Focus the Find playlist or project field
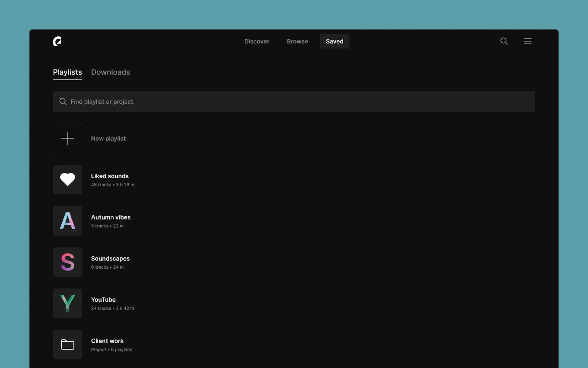The height and width of the screenshot is (368, 588). 294,102
